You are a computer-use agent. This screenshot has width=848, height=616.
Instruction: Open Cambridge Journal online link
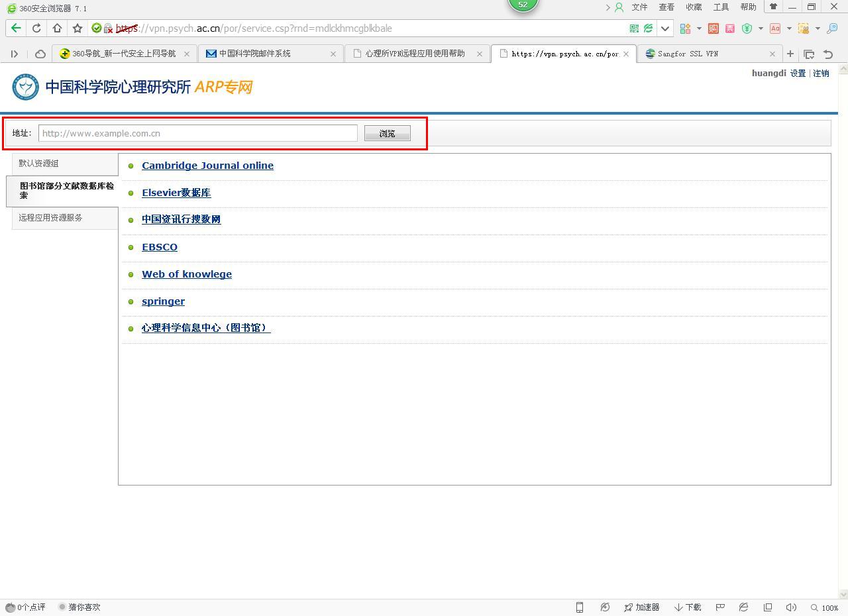click(x=207, y=166)
